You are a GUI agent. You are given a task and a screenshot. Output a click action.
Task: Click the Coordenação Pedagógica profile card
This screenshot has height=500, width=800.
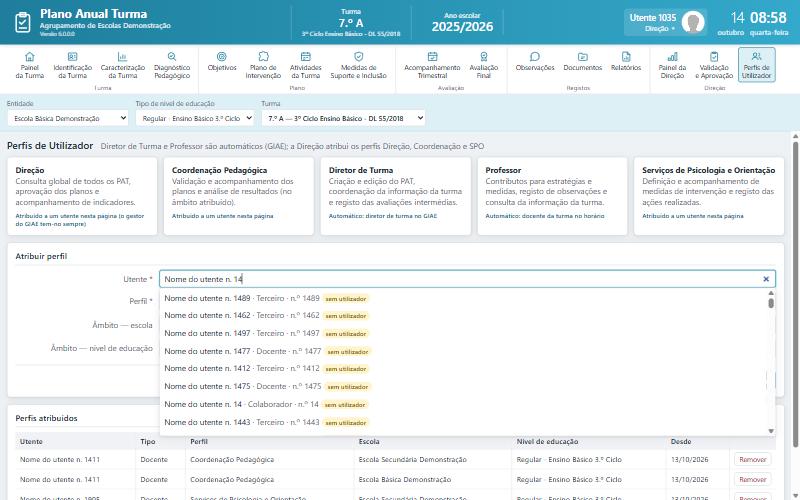(x=239, y=196)
